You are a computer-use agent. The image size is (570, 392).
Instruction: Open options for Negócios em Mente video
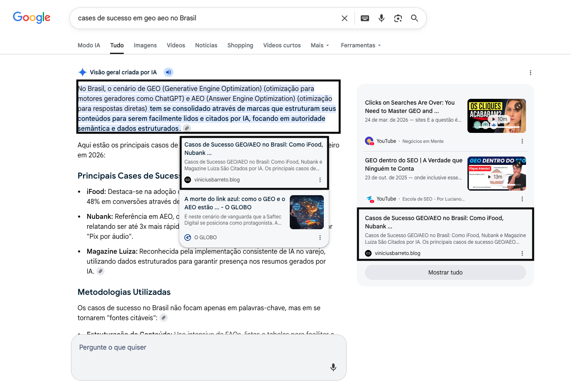pos(522,141)
